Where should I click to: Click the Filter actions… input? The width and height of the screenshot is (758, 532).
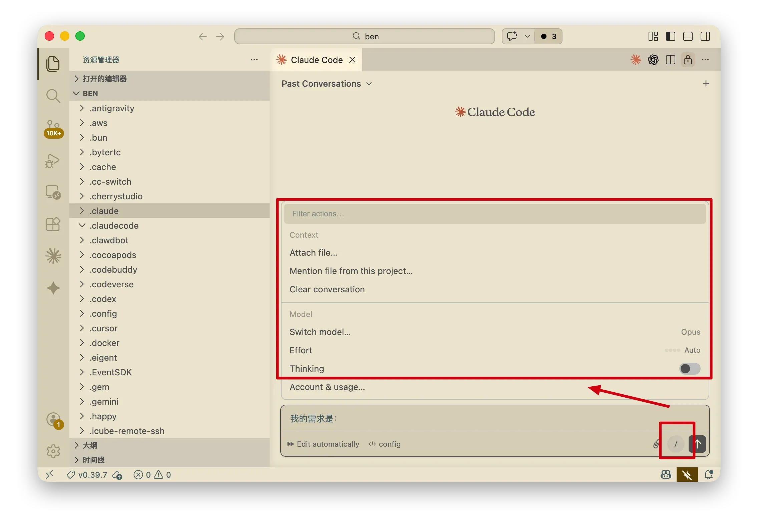point(495,214)
